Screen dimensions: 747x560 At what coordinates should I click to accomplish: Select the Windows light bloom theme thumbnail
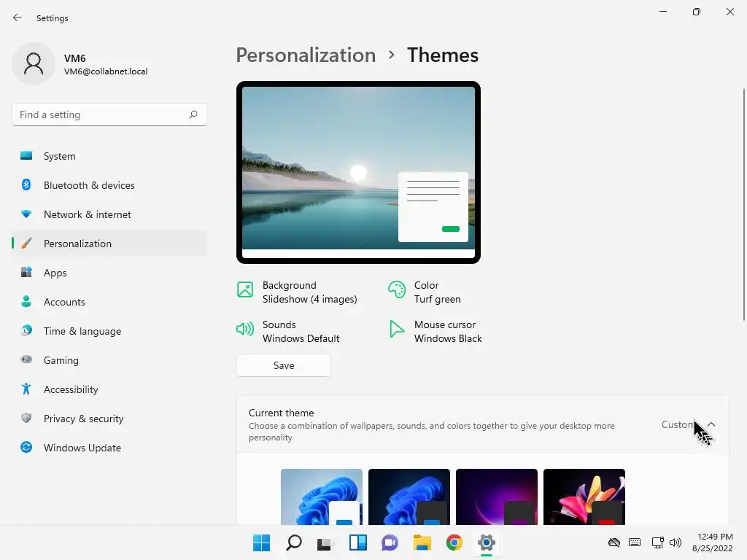click(x=322, y=497)
